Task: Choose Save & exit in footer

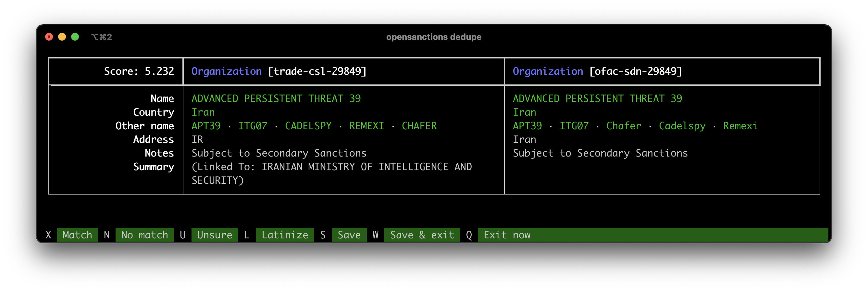Action: tap(422, 235)
